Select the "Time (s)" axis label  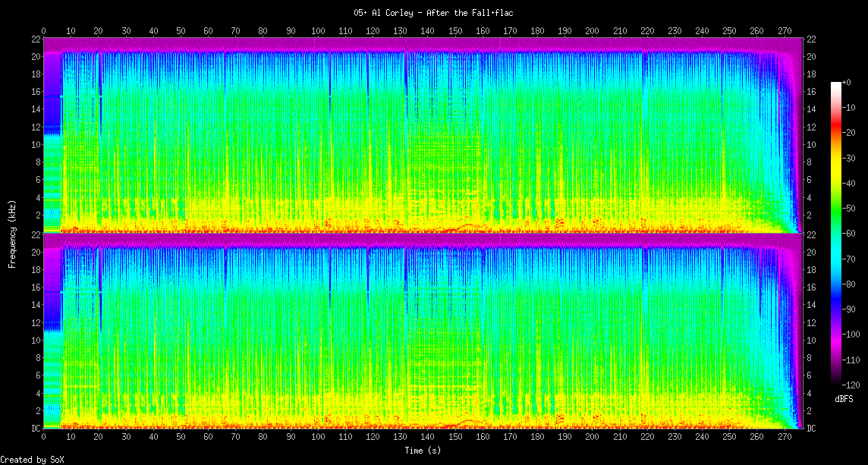point(423,450)
